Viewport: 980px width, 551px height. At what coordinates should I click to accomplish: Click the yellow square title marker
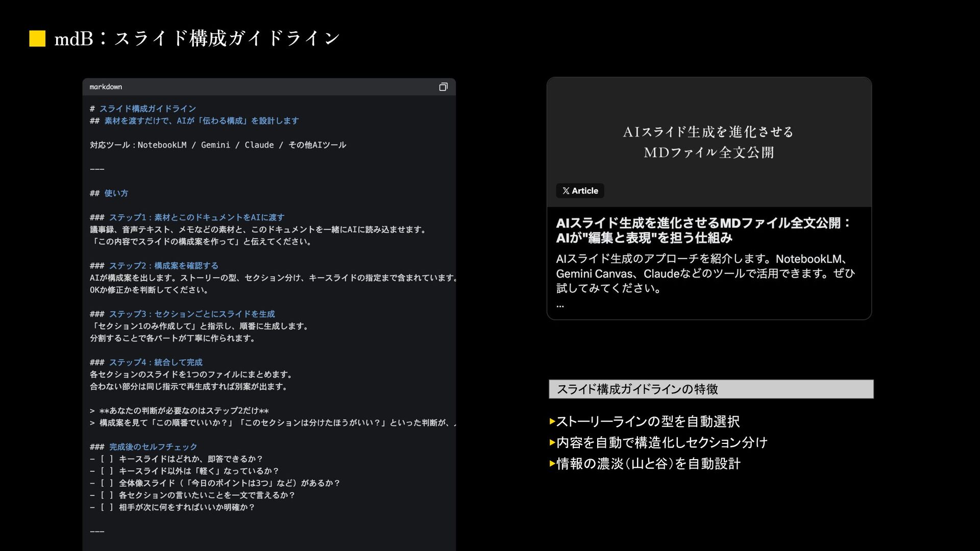(x=37, y=39)
